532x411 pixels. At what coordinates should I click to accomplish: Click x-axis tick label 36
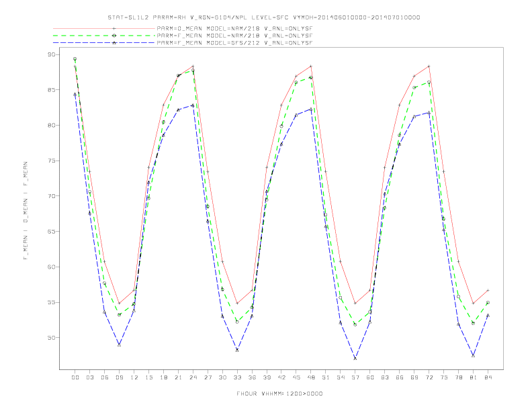(252, 377)
